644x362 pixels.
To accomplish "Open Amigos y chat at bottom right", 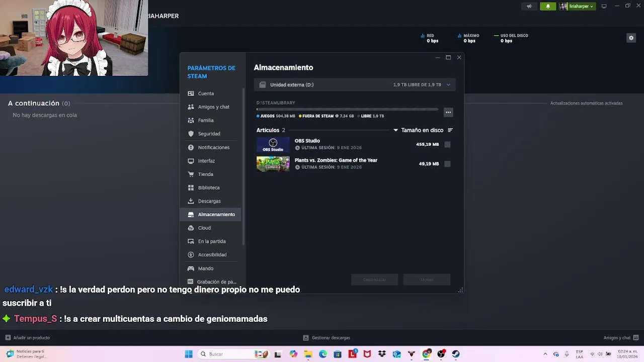I will 621,338.
